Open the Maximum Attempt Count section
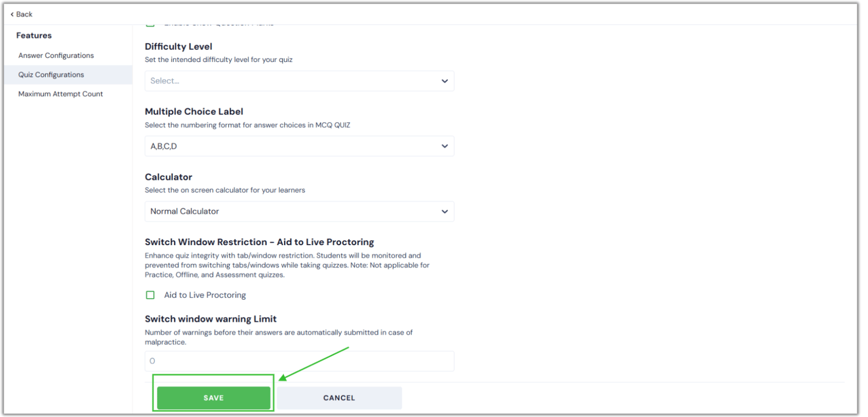This screenshot has width=868, height=417. point(61,94)
